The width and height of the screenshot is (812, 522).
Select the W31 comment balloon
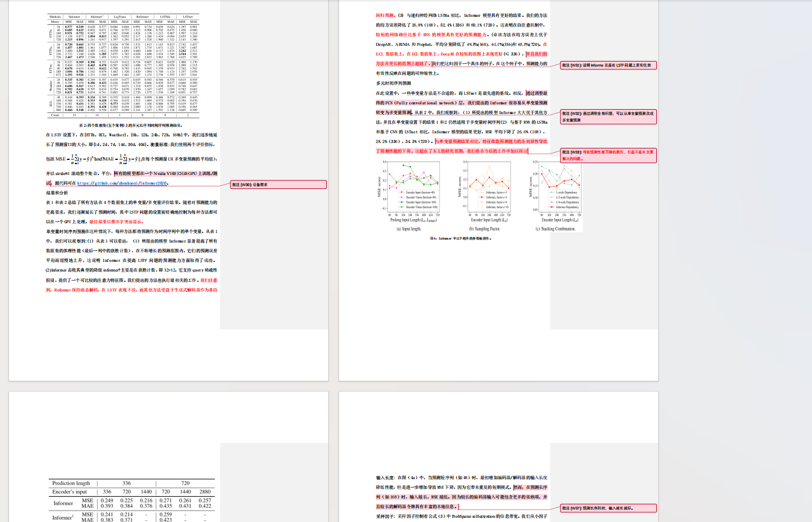[x=608, y=65]
